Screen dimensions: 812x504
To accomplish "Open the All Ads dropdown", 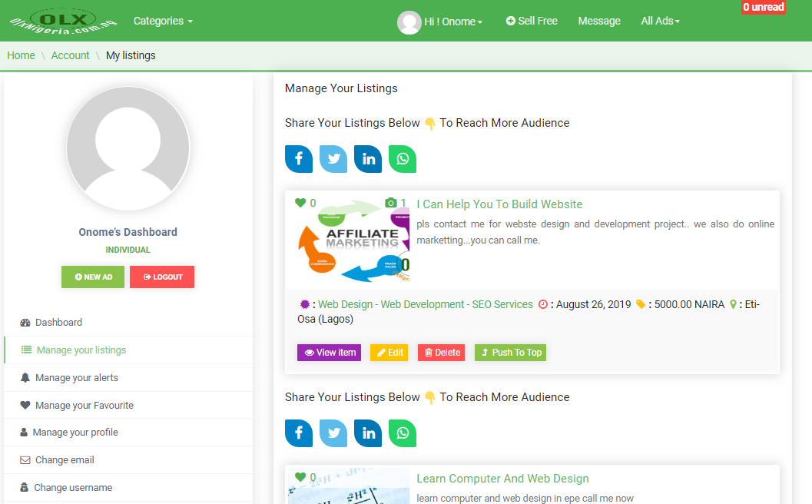I will point(660,21).
